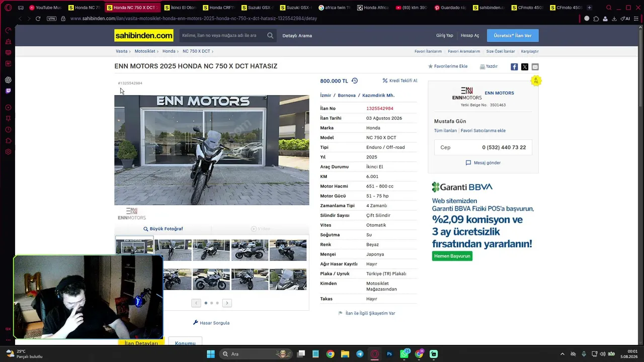This screenshot has width=644, height=362.
Task: Open Tüm İlanları link of seller
Action: point(446,131)
